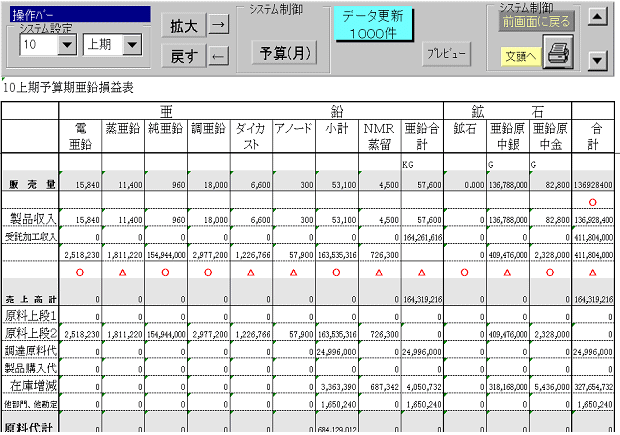Click the 受託加工収入 row label
The image size is (620, 435).
[x=30, y=236]
